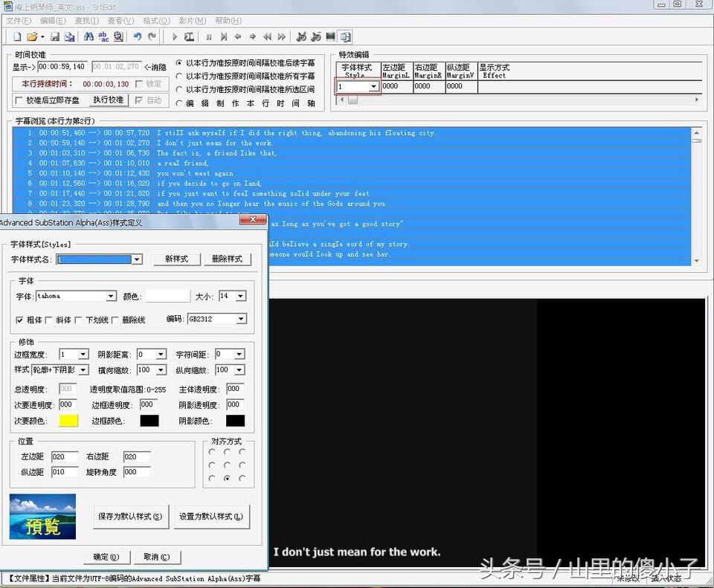Expand the 编码 GB2312 encoding dropdown
This screenshot has height=588, width=714.
pos(240,319)
